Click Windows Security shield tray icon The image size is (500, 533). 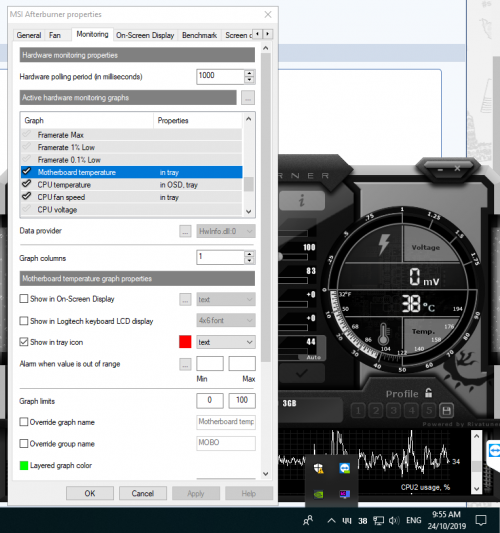[318, 468]
